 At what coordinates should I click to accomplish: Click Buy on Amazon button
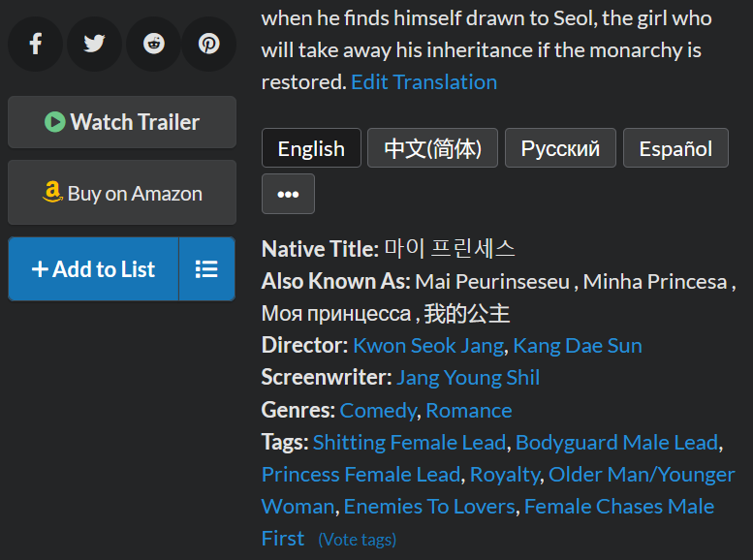(122, 193)
